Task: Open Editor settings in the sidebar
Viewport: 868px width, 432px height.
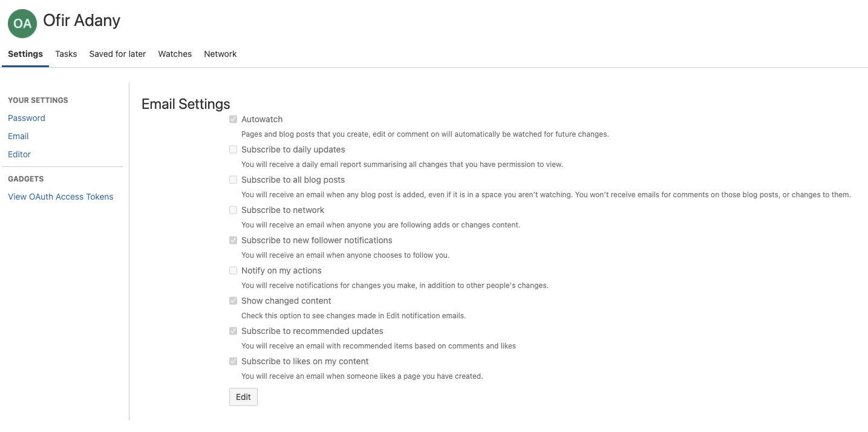Action: pyautogui.click(x=19, y=154)
